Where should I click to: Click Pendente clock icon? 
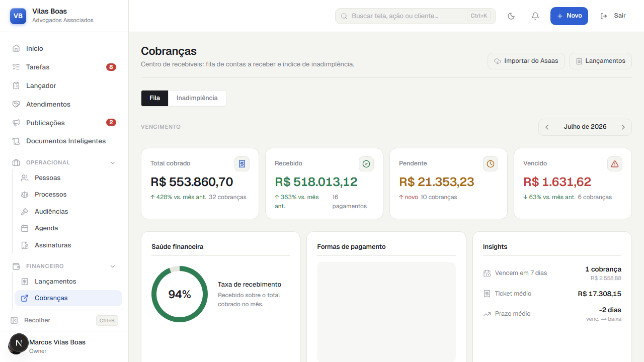pyautogui.click(x=491, y=164)
